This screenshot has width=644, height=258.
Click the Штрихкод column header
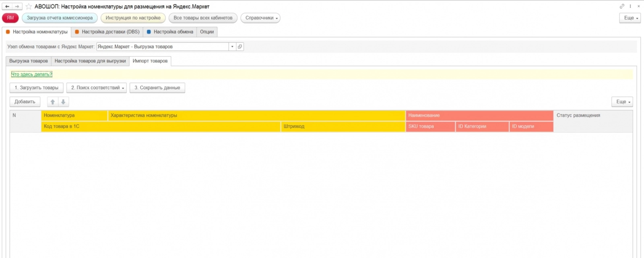(x=343, y=126)
